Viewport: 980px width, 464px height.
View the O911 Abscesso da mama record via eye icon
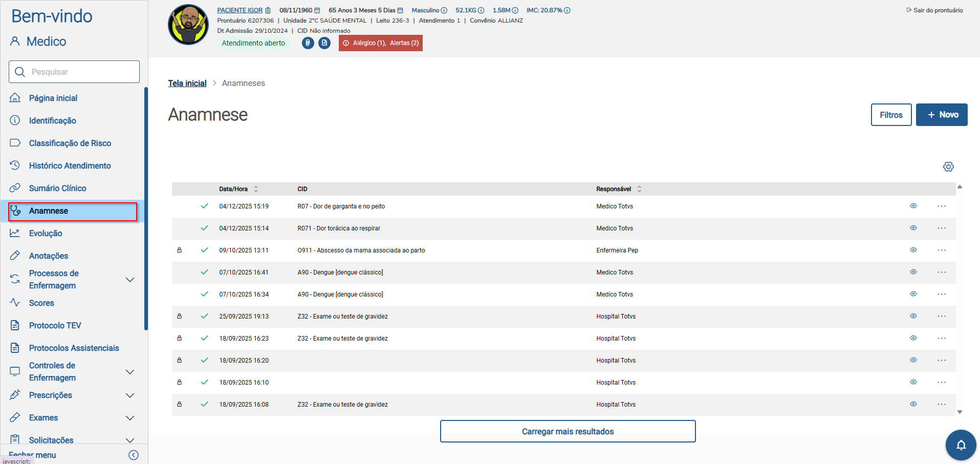click(x=913, y=250)
